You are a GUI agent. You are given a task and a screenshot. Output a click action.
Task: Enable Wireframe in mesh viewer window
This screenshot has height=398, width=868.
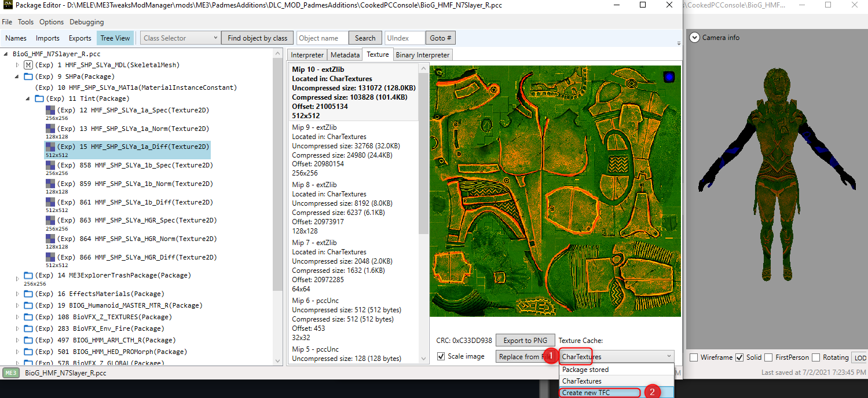coord(694,357)
